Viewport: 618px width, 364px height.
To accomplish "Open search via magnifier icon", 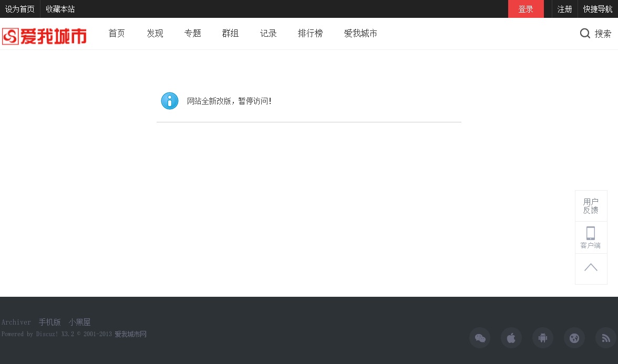I will 585,34.
